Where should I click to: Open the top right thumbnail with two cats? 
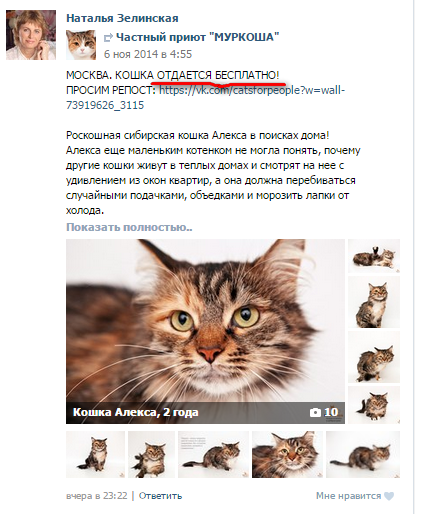(x=374, y=256)
